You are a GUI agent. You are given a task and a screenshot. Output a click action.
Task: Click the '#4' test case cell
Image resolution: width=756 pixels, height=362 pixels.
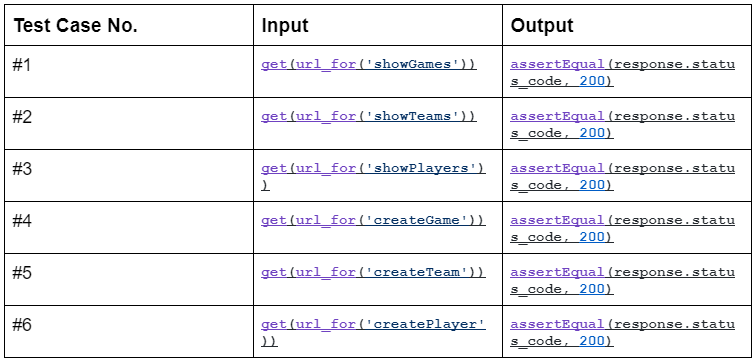[129, 228]
